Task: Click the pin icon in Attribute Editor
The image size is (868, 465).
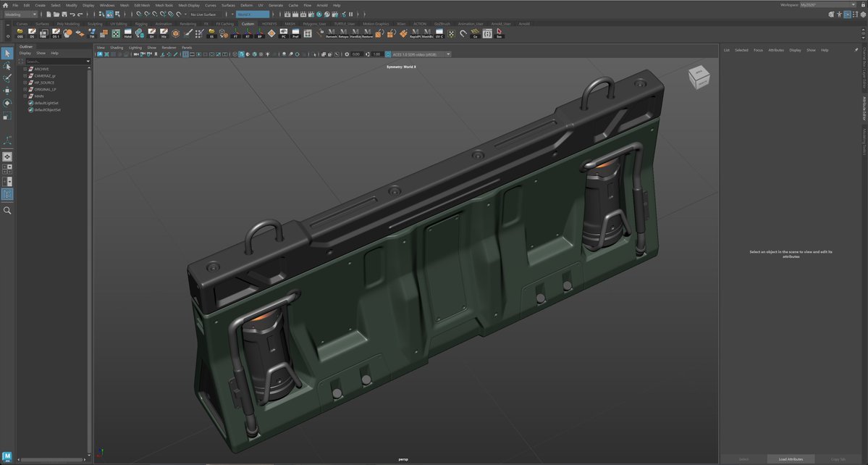Action: pos(856,50)
